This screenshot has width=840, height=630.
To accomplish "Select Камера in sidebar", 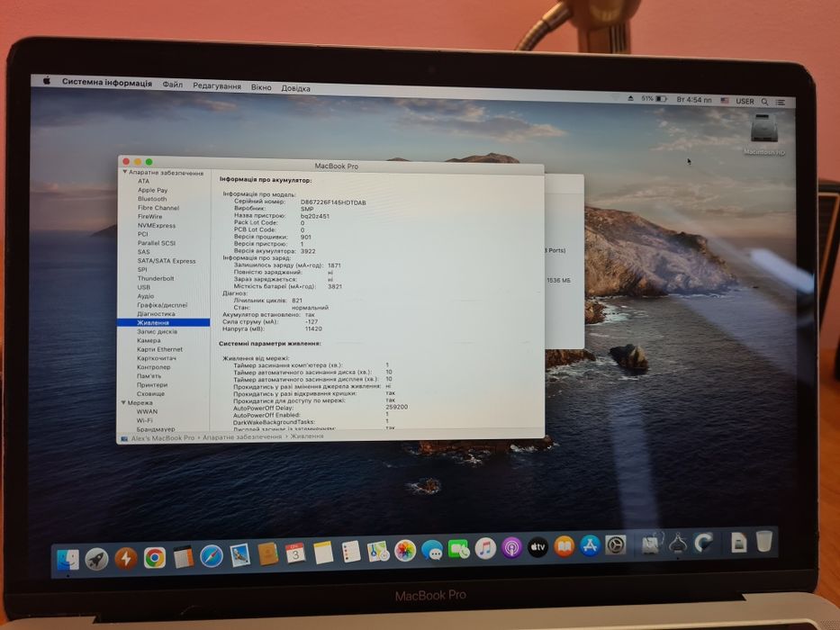I will pos(149,340).
